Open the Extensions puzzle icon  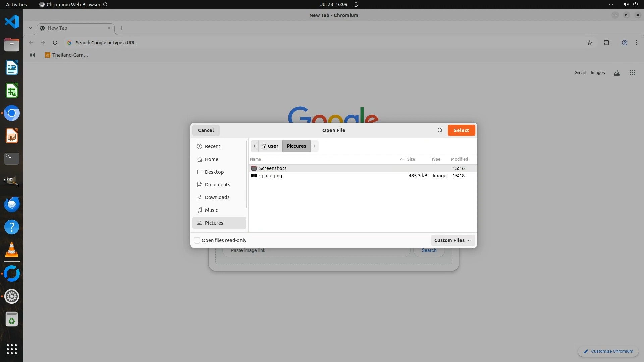click(x=606, y=43)
